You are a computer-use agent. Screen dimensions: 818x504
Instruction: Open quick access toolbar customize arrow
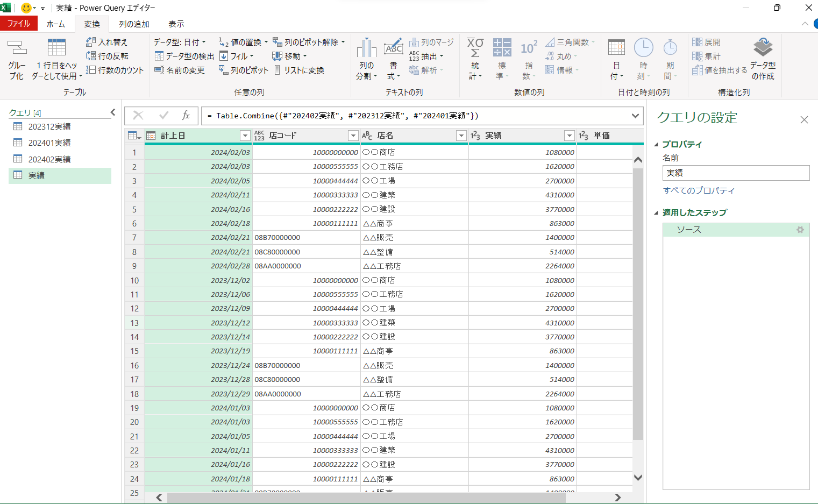pyautogui.click(x=42, y=8)
